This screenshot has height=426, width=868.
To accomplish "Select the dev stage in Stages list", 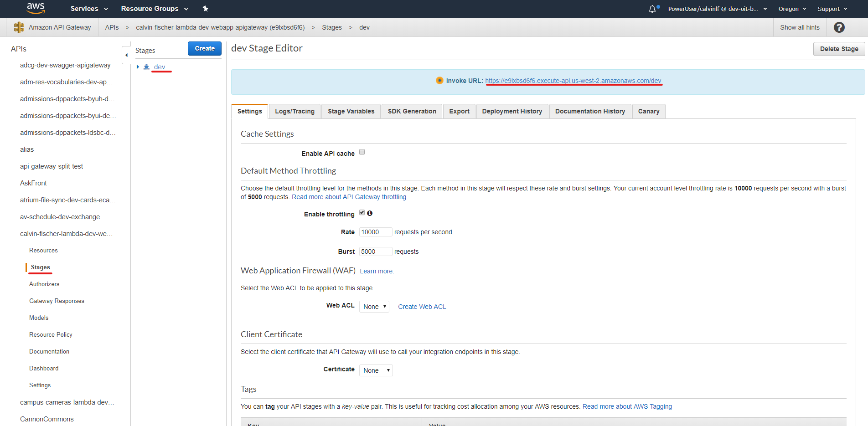I will click(160, 67).
